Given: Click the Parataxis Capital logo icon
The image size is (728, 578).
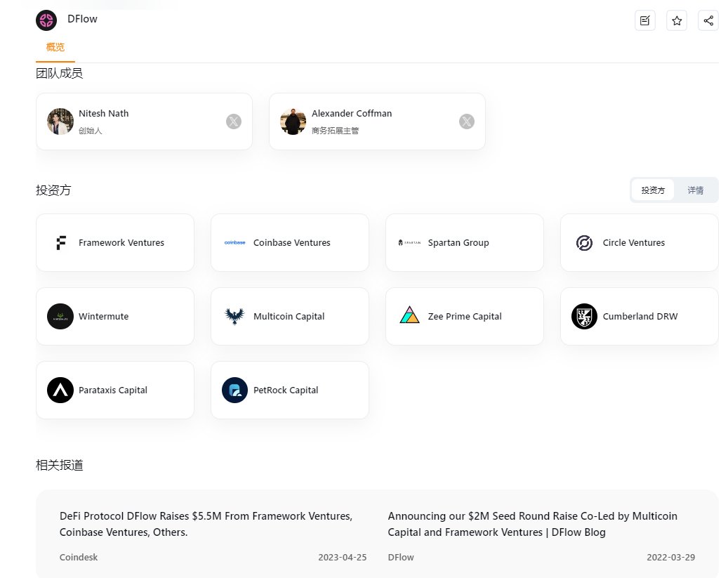Looking at the screenshot, I should tap(60, 390).
